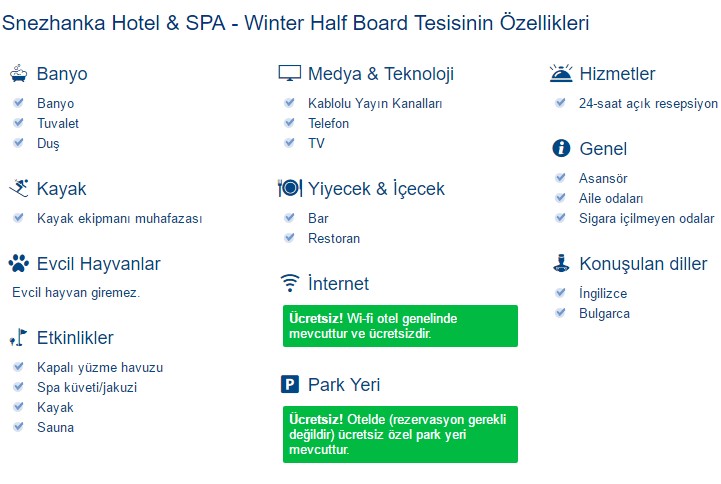Click the checkmark next to Tuvalet
The height and width of the screenshot is (484, 721).
click(x=18, y=123)
